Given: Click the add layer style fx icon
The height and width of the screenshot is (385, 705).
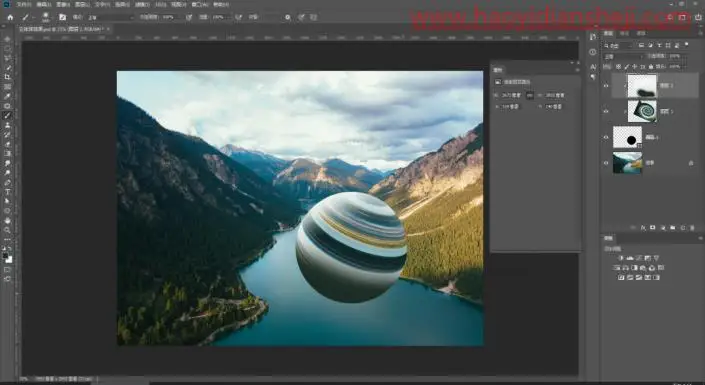Looking at the screenshot, I should 643,228.
